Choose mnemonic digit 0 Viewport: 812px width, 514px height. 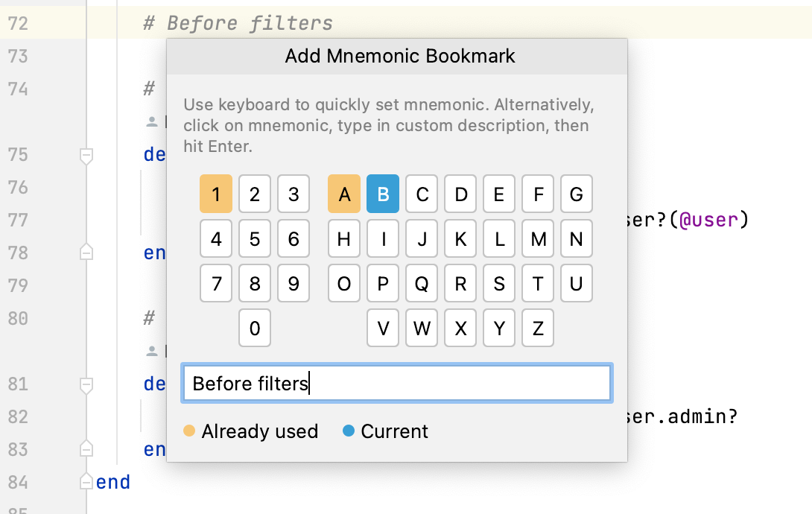tap(254, 328)
